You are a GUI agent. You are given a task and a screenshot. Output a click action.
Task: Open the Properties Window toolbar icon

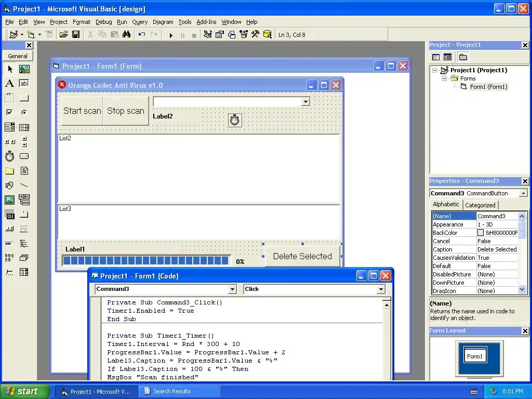[220, 35]
